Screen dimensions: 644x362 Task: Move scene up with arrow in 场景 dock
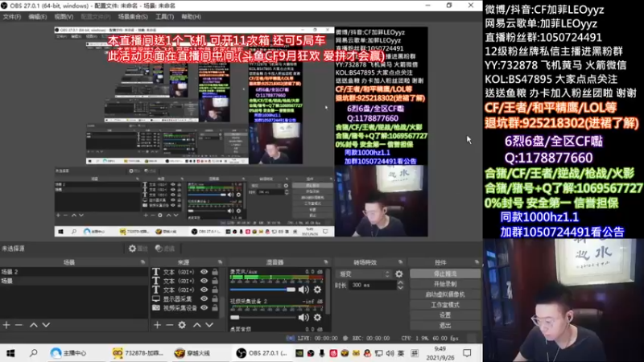[x=34, y=325]
